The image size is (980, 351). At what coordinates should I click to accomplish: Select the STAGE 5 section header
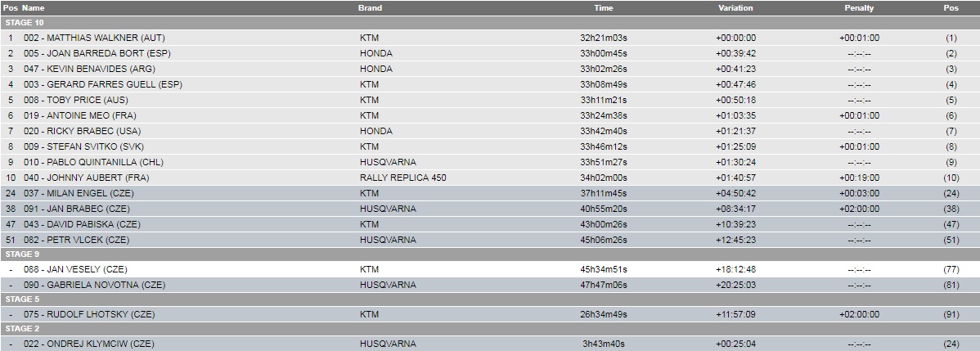22,299
